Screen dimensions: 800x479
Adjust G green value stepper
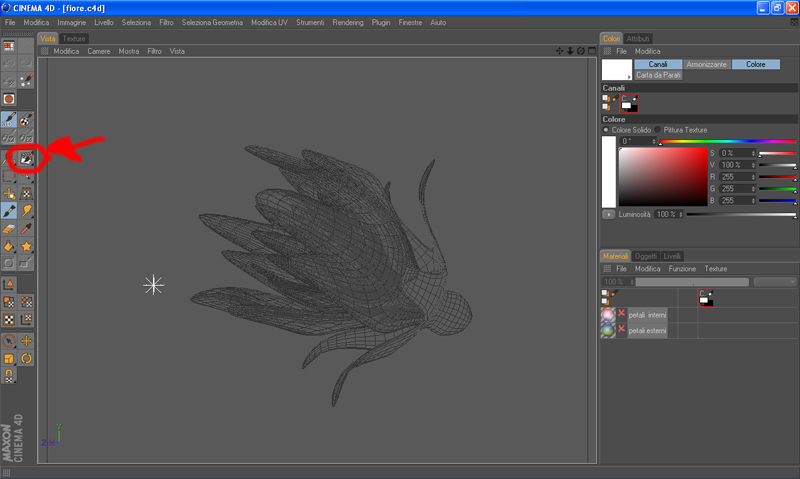pyautogui.click(x=753, y=189)
